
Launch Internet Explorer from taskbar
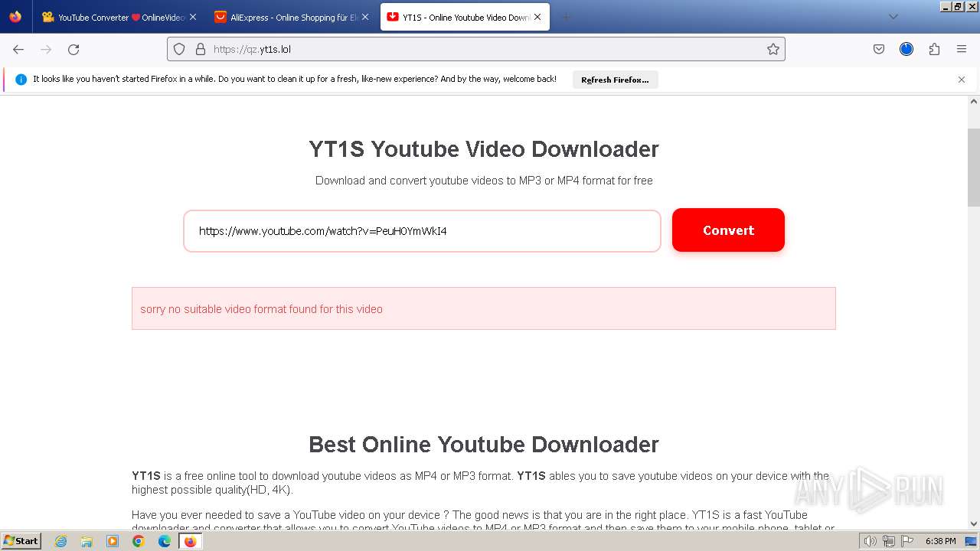click(61, 541)
